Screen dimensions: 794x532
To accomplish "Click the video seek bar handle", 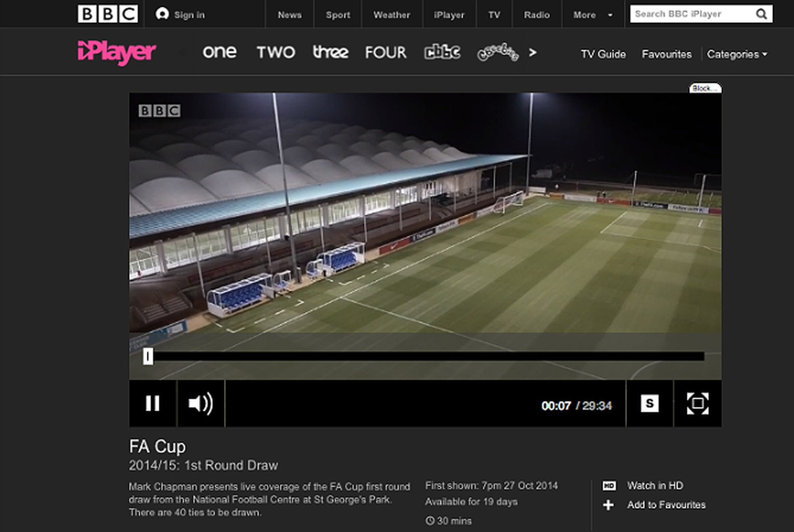I will [148, 356].
